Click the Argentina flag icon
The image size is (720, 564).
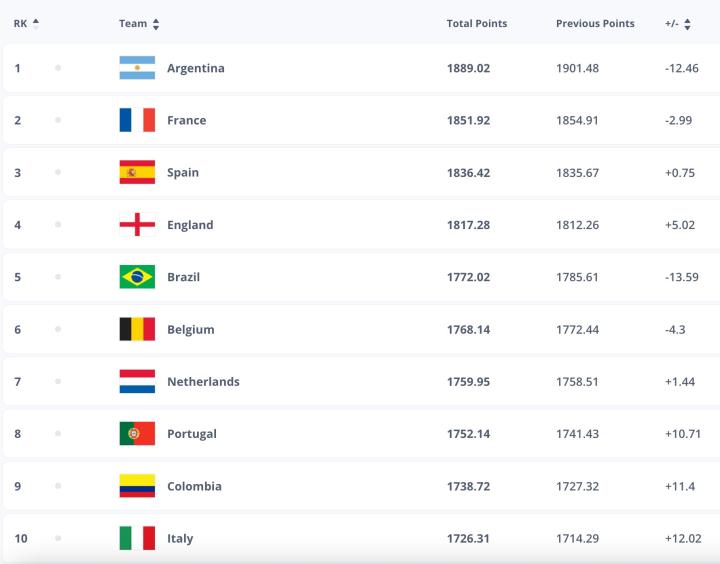click(x=137, y=68)
